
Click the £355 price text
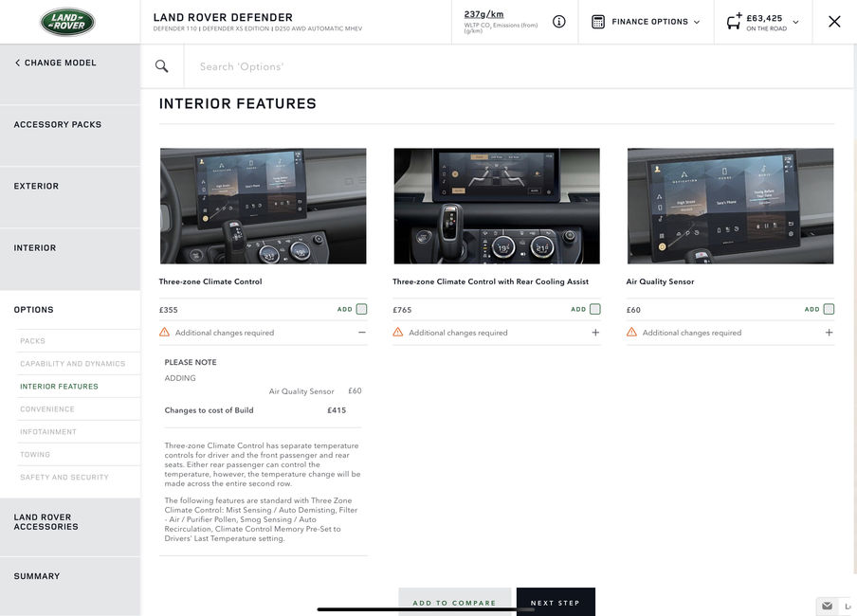169,310
